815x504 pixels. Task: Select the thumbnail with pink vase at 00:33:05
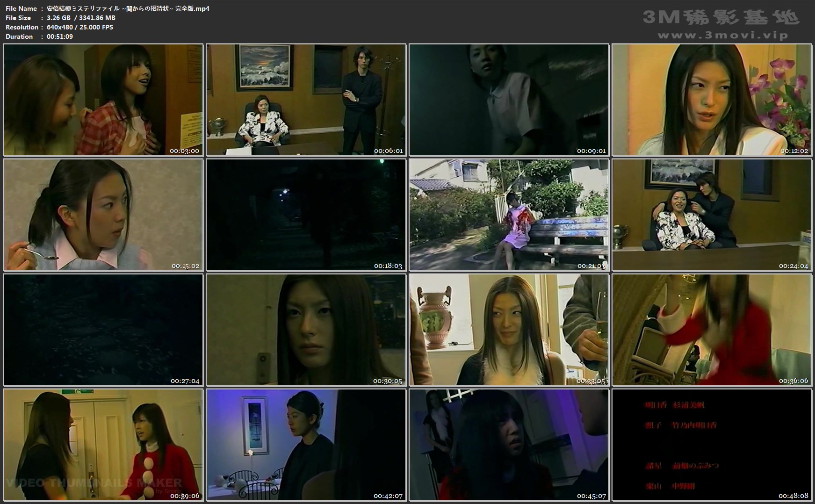[x=509, y=330]
